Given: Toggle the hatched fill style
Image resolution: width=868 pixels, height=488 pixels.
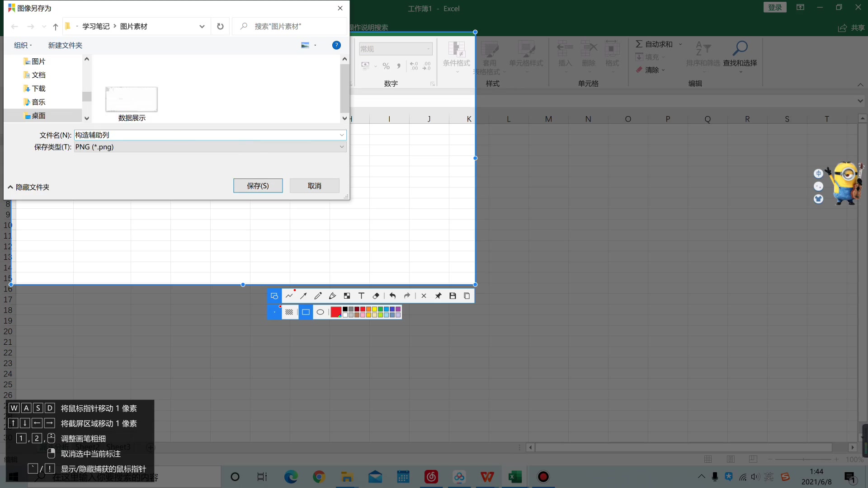Looking at the screenshot, I should 289,312.
